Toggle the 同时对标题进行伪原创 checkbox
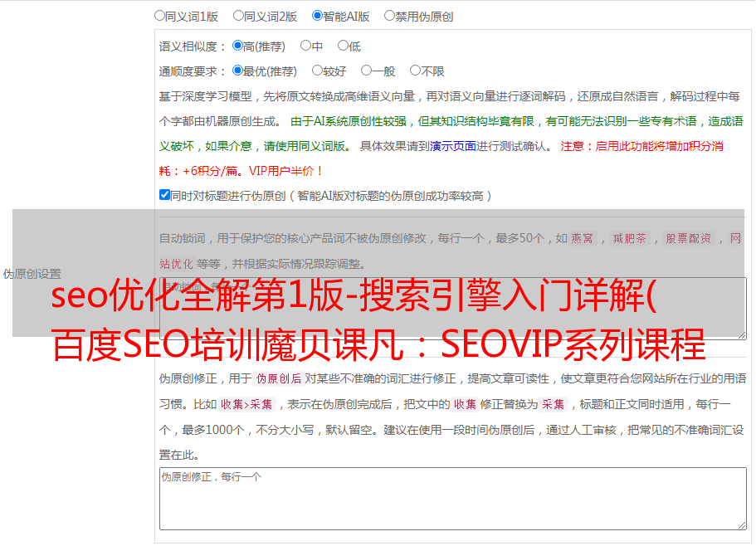This screenshot has width=756, height=546. [x=164, y=195]
